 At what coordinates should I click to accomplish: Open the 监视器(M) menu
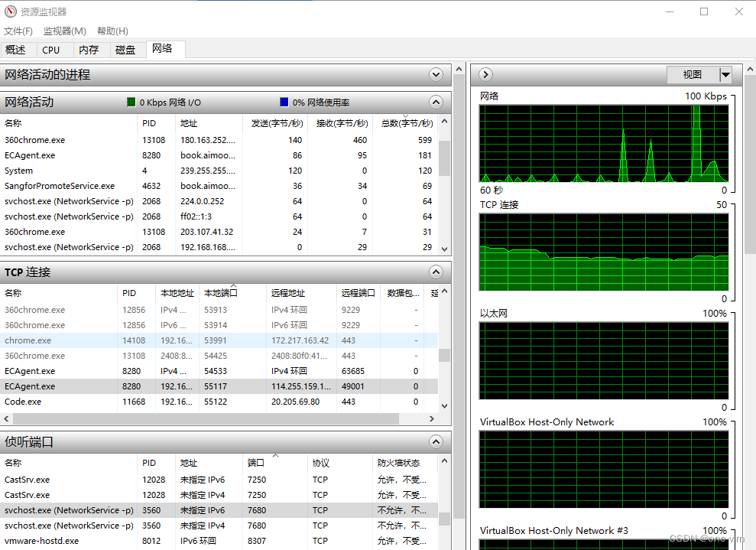tap(65, 31)
